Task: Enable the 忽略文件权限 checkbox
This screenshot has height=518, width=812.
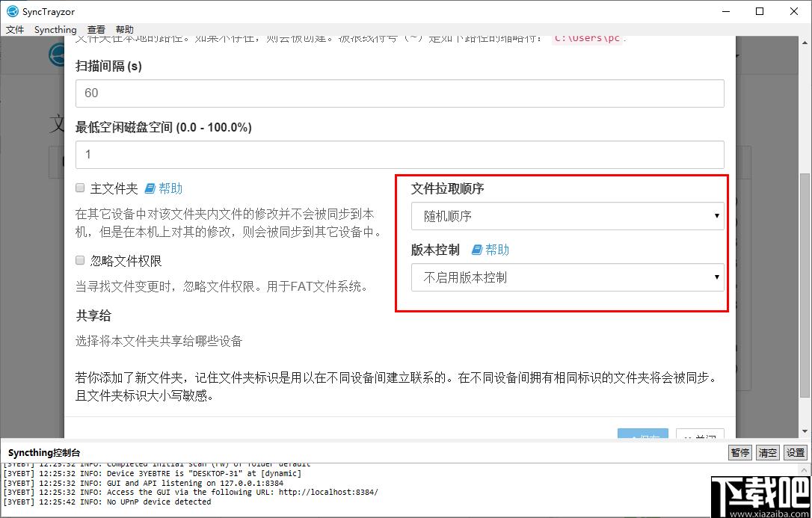Action: pyautogui.click(x=80, y=260)
